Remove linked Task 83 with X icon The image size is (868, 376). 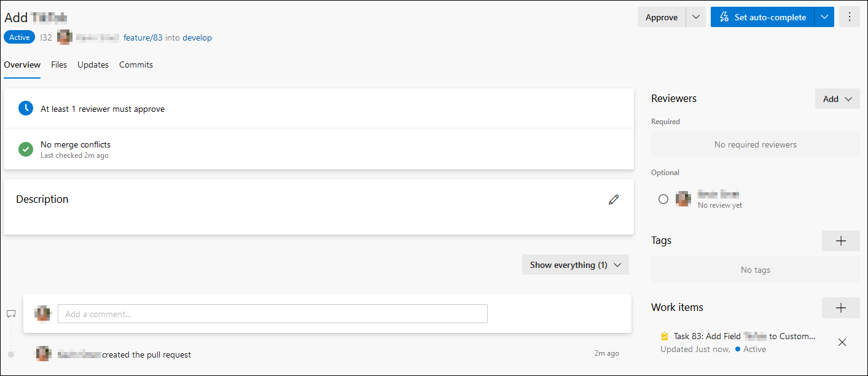pos(842,342)
